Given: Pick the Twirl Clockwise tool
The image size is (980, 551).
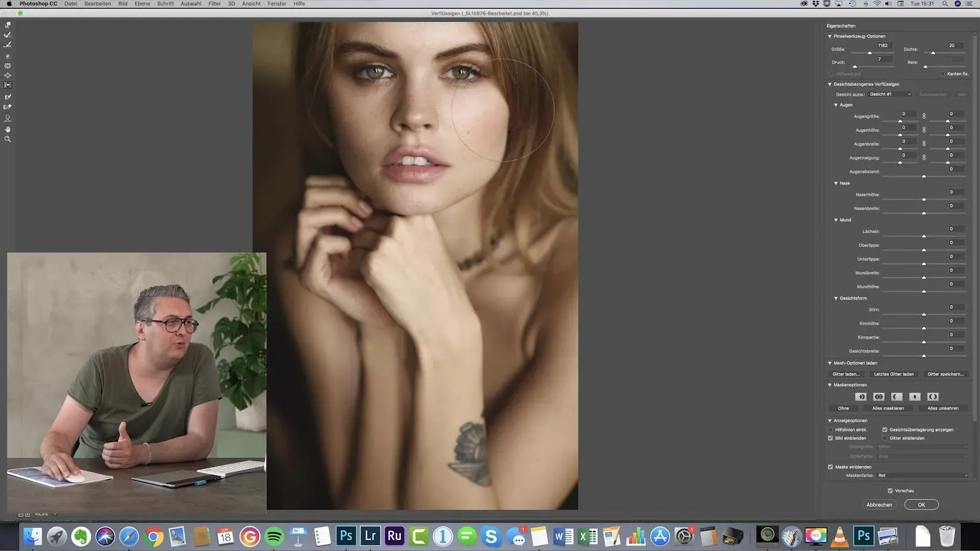Looking at the screenshot, I should (8, 56).
